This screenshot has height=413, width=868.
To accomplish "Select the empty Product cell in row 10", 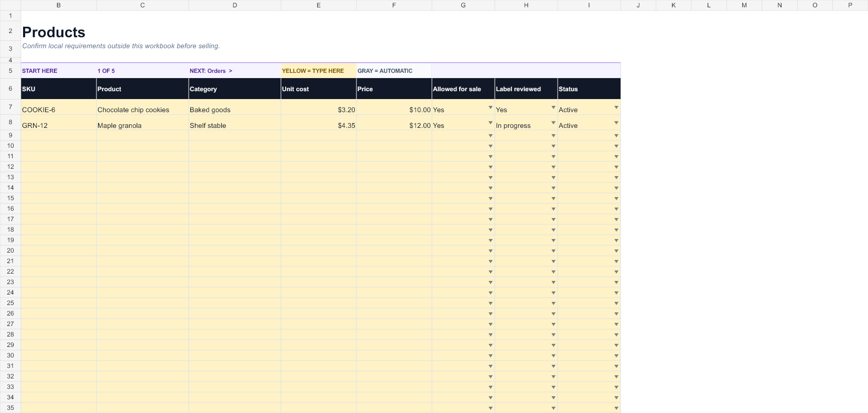I will [x=143, y=146].
